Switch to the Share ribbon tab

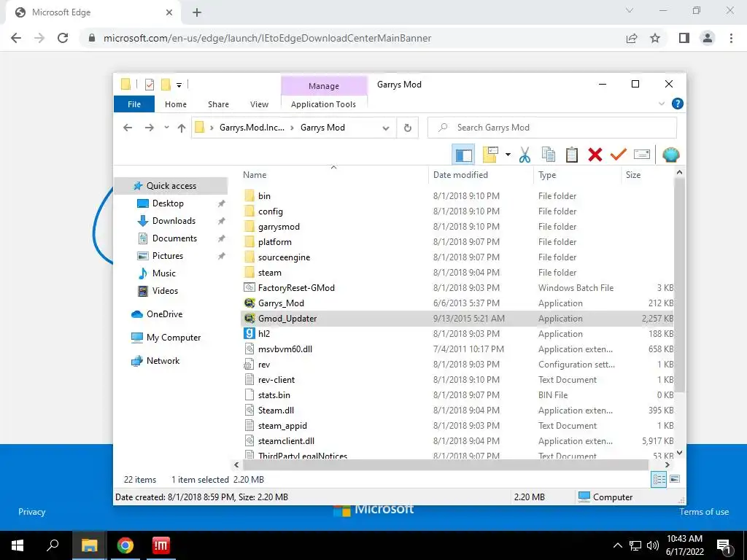pos(218,104)
